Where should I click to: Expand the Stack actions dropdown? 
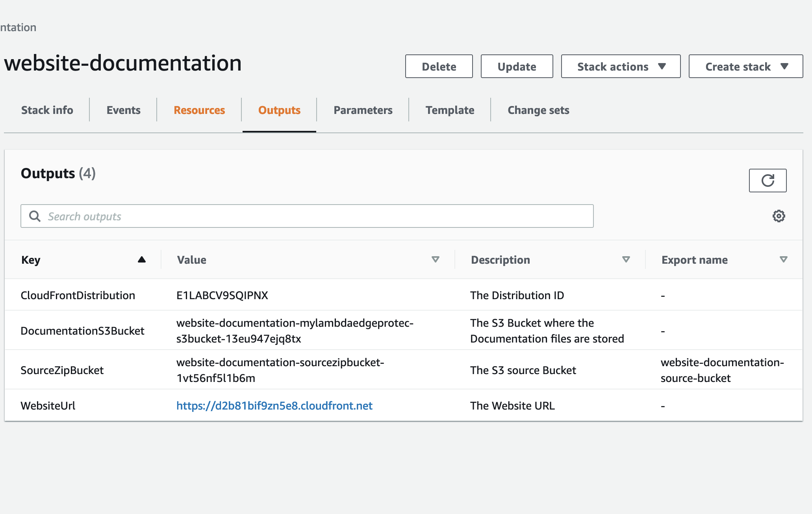[x=620, y=67]
